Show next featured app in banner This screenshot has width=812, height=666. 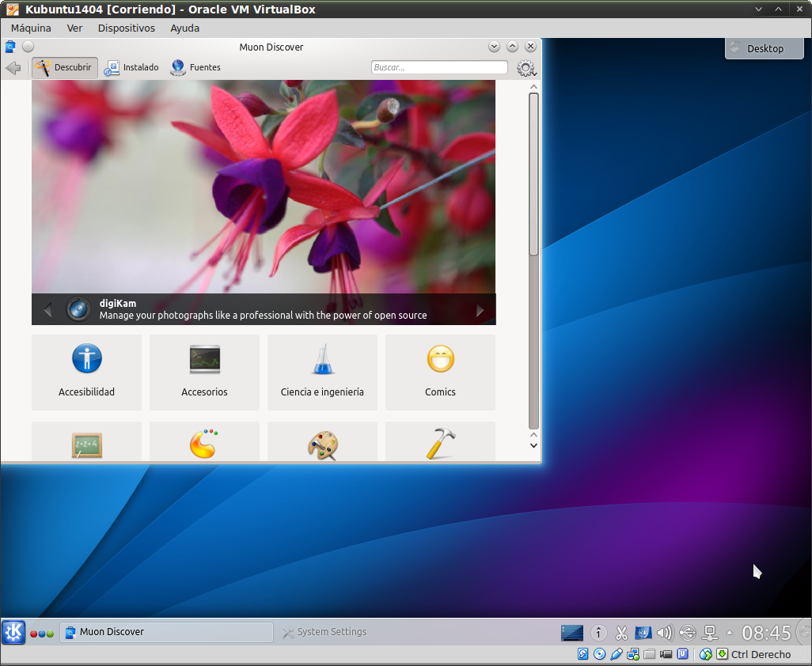click(480, 311)
